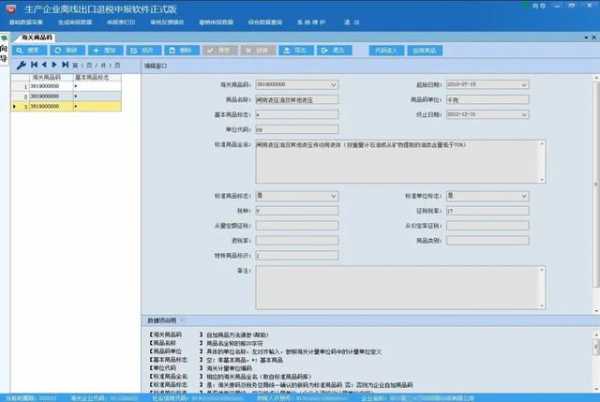This screenshot has height=402, width=600.
Task: Open the 海关商品码 dropdown
Action: 334,85
